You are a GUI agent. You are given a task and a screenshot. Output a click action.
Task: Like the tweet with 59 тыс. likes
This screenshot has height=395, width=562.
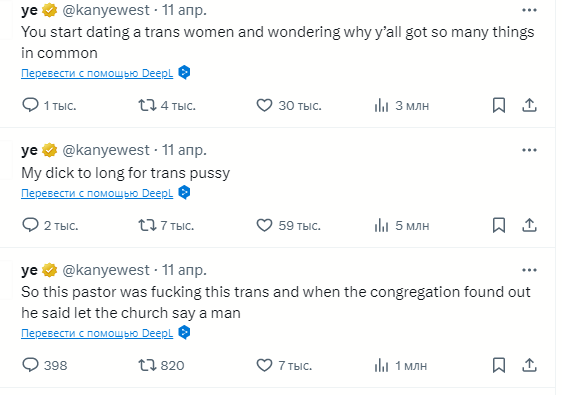289,225
